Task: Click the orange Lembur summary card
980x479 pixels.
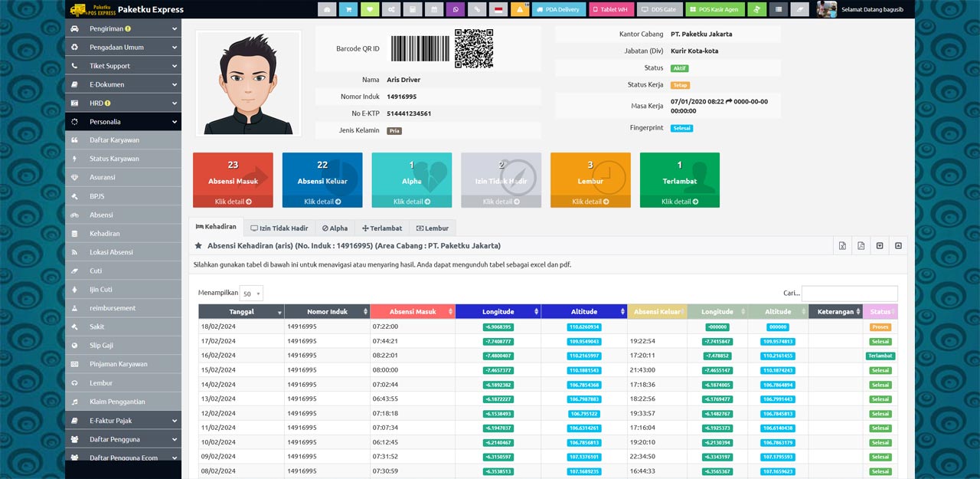Action: pyautogui.click(x=590, y=175)
